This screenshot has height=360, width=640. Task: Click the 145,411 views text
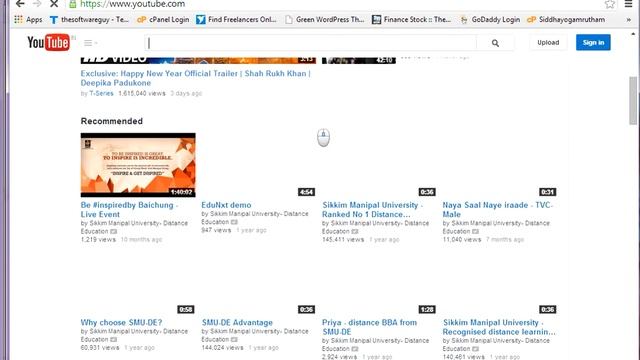pos(343,240)
